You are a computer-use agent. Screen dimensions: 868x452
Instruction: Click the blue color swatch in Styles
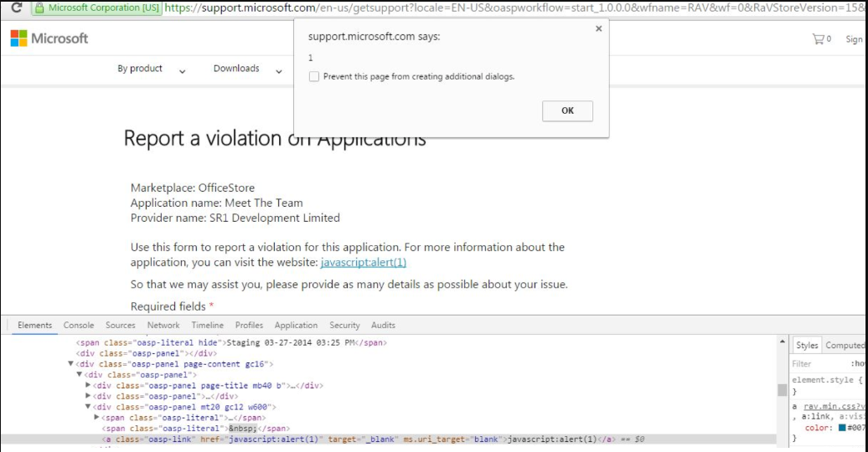pyautogui.click(x=842, y=428)
